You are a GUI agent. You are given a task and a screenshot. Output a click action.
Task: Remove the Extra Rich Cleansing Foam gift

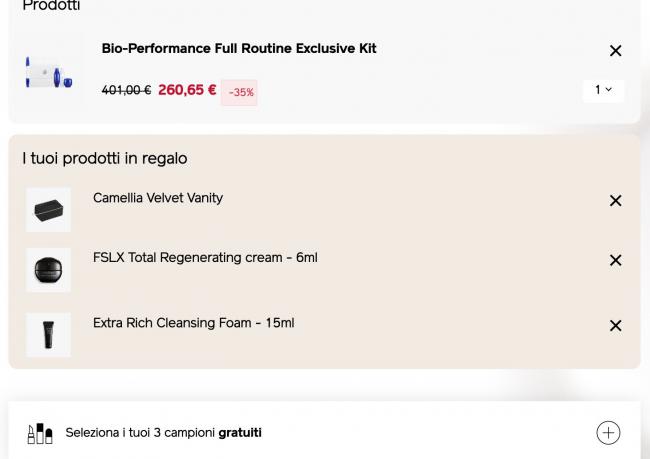coord(615,326)
